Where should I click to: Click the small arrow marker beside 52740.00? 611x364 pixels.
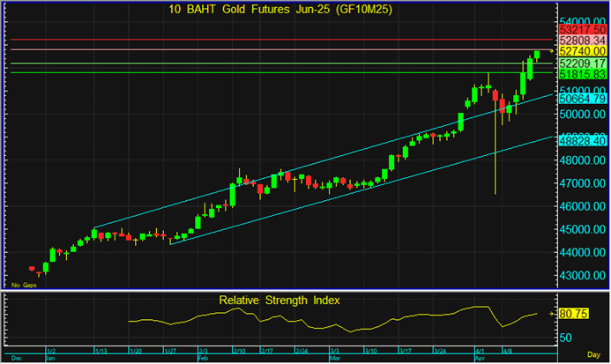(553, 52)
